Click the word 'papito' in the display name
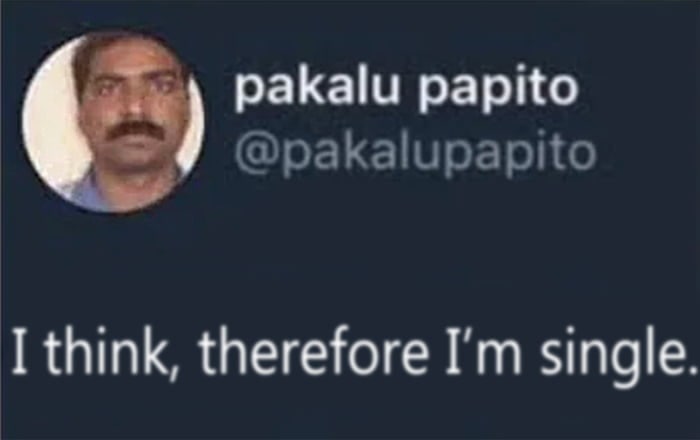This screenshot has width=700, height=440. 498,91
